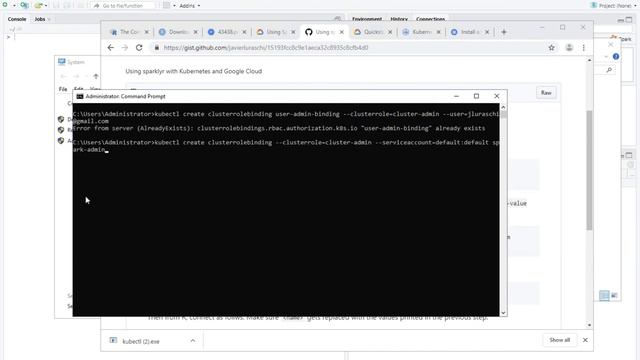Open the Addins dropdown in RStudio

(190, 6)
